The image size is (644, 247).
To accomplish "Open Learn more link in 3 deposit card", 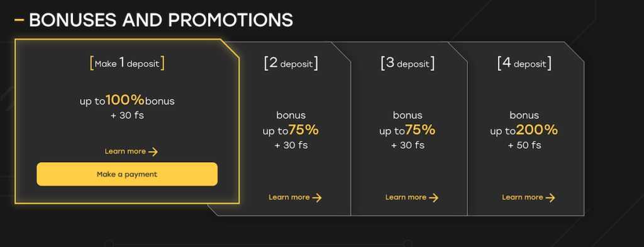I will click(412, 198).
